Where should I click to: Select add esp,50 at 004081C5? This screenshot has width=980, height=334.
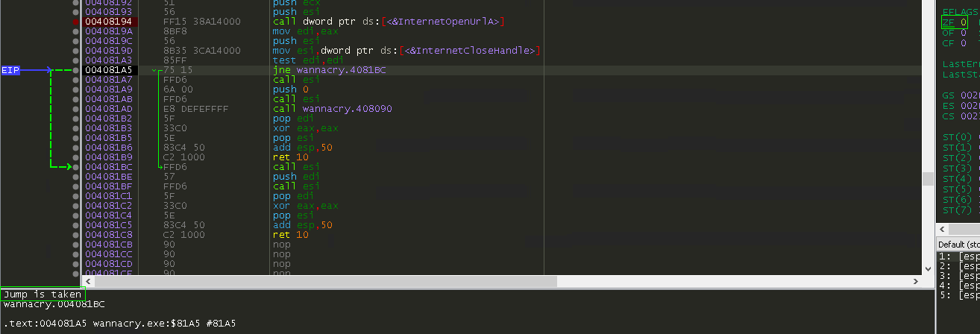303,225
